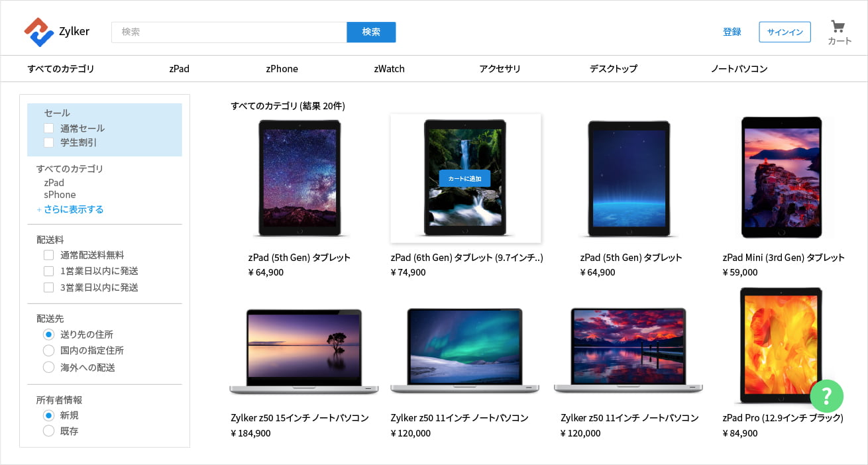Open すべてのカテゴリ in navigation bar
Viewport: 868px width, 465px height.
pyautogui.click(x=61, y=69)
